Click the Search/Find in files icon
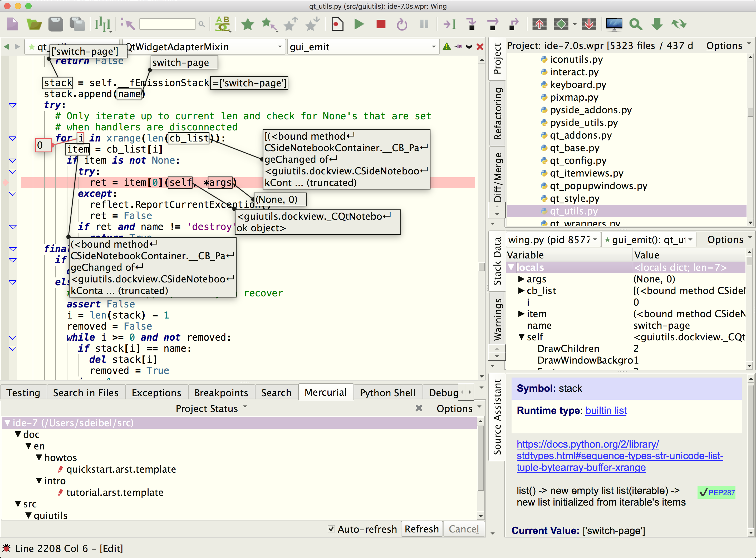756x558 pixels. pyautogui.click(x=637, y=23)
